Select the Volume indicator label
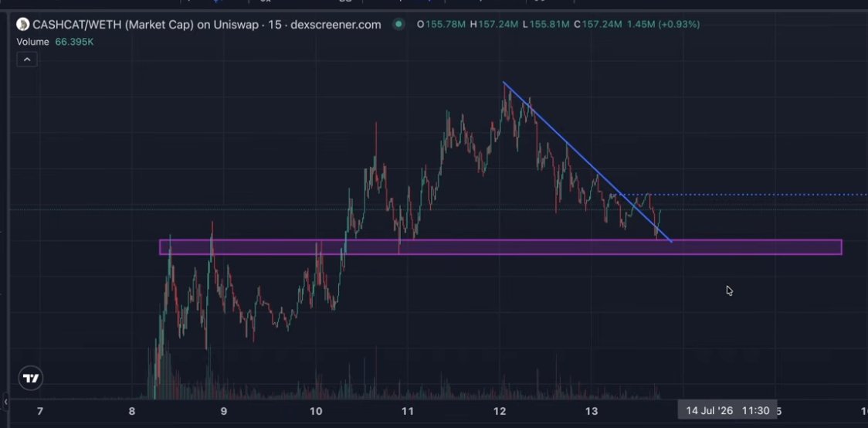This screenshot has height=428, width=868. (32, 42)
